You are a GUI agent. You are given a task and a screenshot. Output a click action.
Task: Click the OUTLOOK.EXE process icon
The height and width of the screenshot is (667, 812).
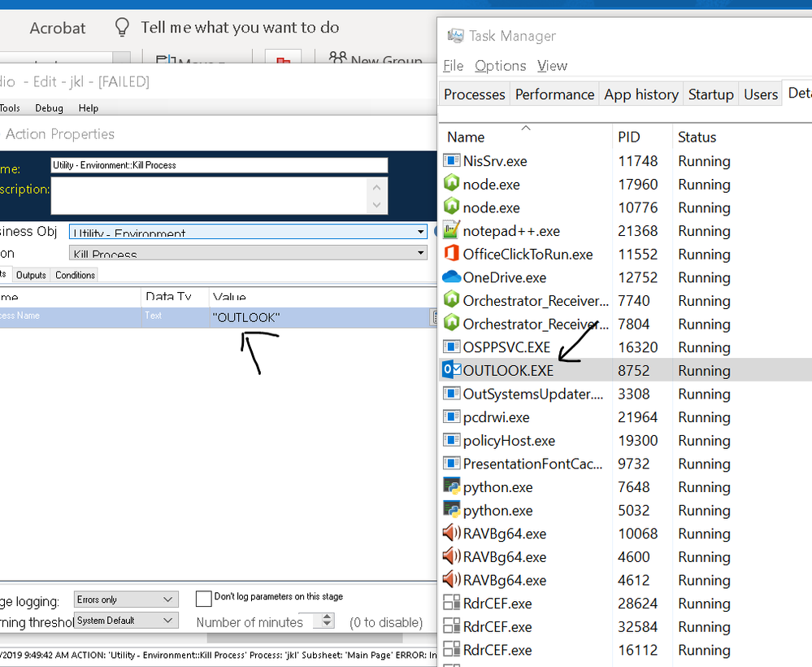(x=452, y=370)
